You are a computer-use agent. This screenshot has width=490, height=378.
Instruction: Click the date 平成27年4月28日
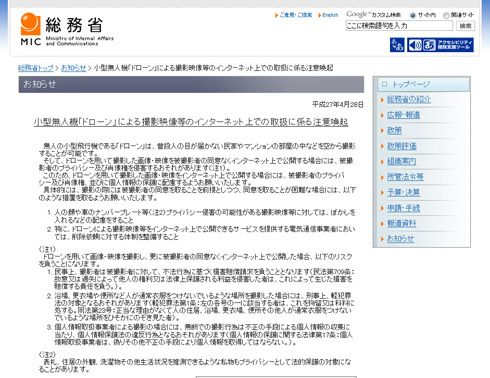coord(337,105)
